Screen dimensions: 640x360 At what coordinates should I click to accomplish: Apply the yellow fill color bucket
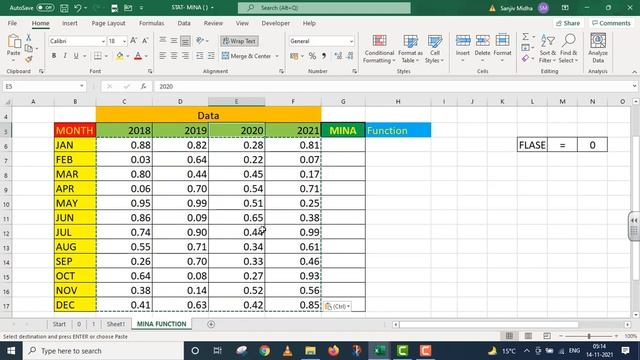120,56
